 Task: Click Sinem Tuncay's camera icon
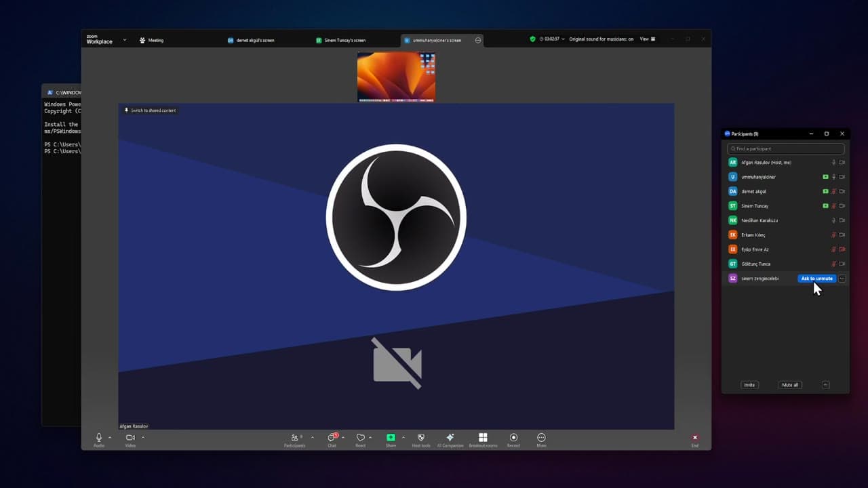point(842,206)
